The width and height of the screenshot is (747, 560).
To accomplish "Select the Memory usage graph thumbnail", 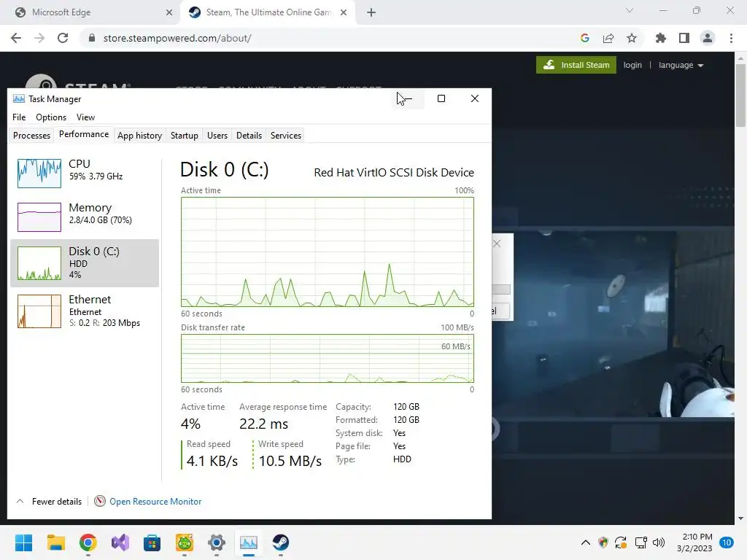I will click(39, 217).
